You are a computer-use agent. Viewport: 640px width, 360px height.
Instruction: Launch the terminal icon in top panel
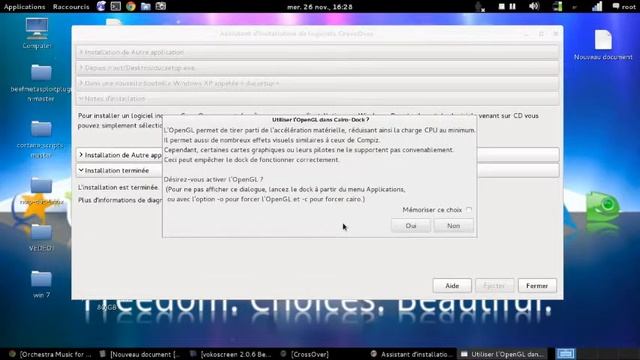pyautogui.click(x=116, y=6)
